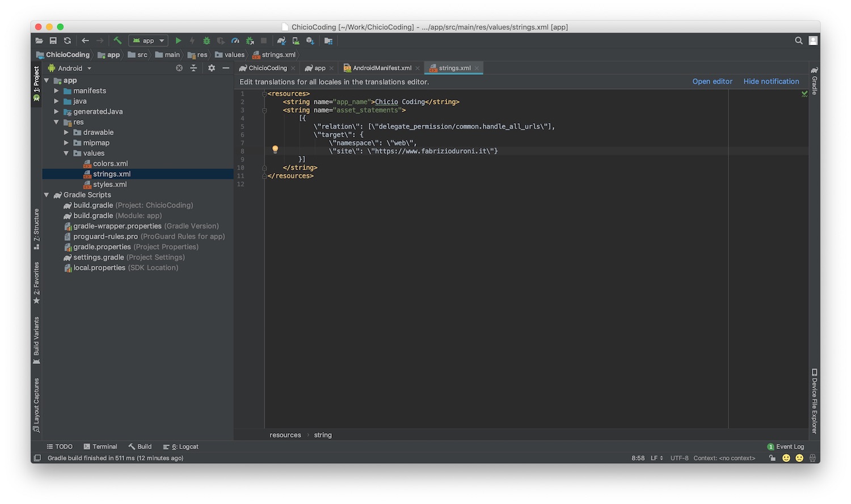Toggle the Z: Structure side tab

point(36,230)
